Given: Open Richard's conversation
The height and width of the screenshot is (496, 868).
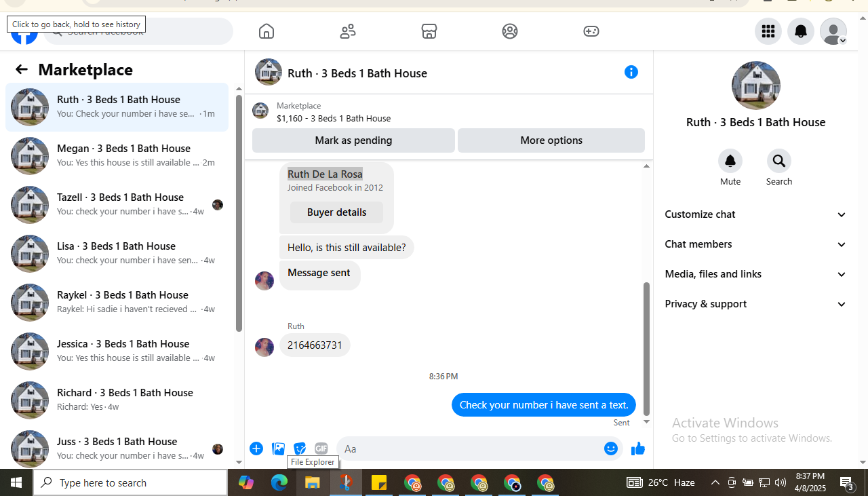Looking at the screenshot, I should click(x=117, y=400).
